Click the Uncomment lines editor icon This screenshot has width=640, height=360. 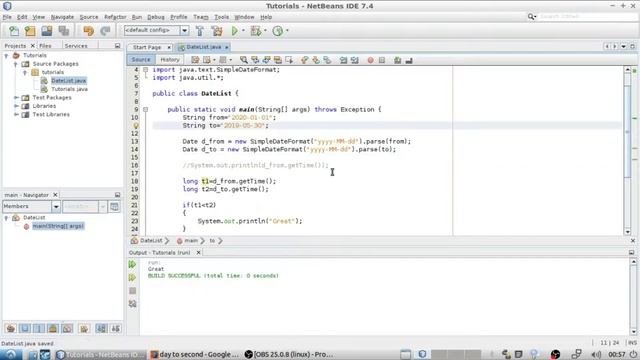click(409, 60)
